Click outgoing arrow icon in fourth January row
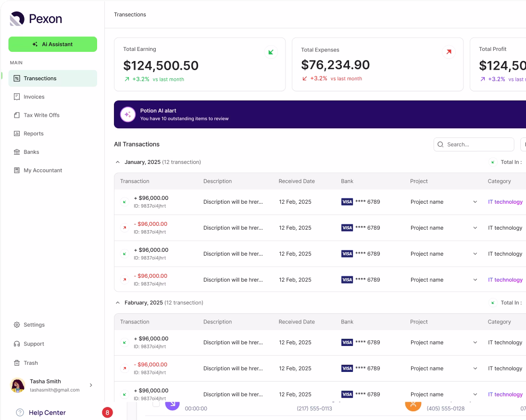526x420 pixels. pyautogui.click(x=125, y=280)
